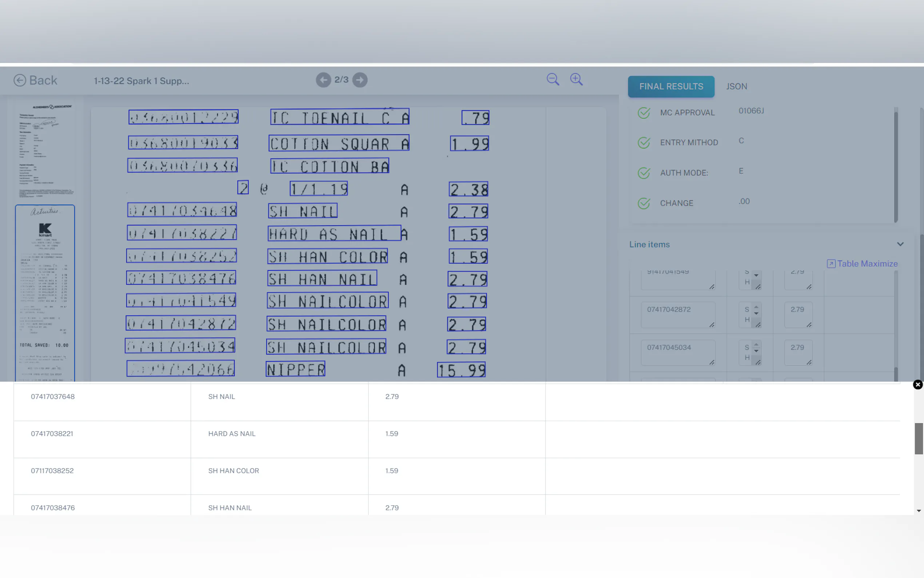The width and height of the screenshot is (924, 578).
Task: Click the Back arrow icon
Action: [20, 80]
